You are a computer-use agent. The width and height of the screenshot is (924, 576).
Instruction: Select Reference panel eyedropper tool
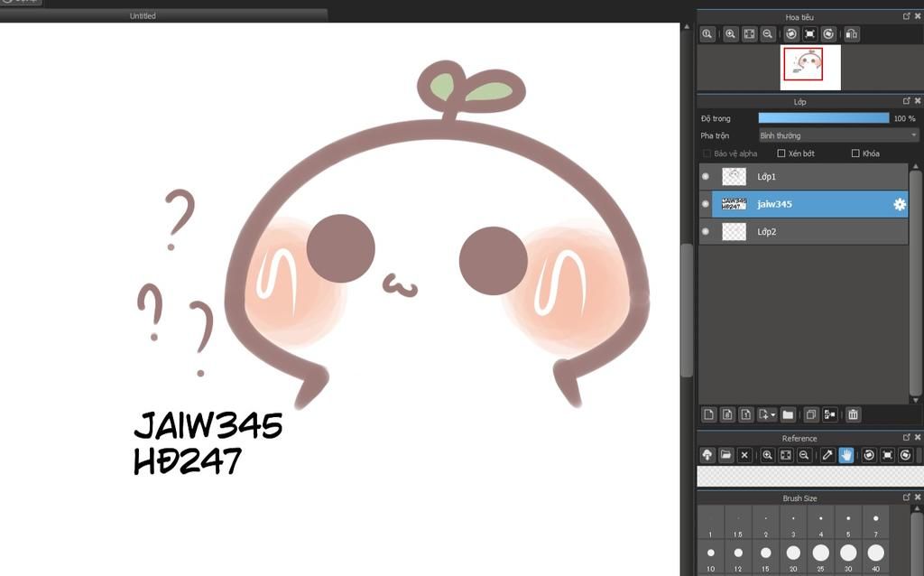point(827,455)
